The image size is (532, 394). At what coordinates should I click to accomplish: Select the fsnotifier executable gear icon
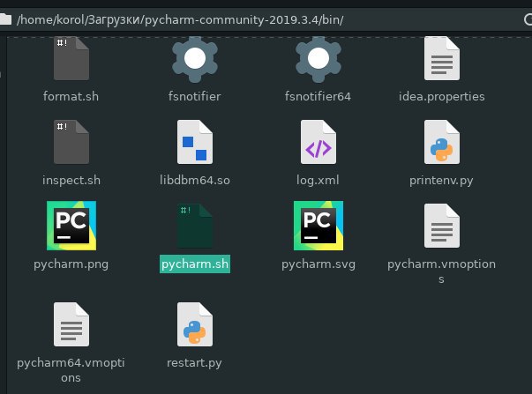[195, 59]
